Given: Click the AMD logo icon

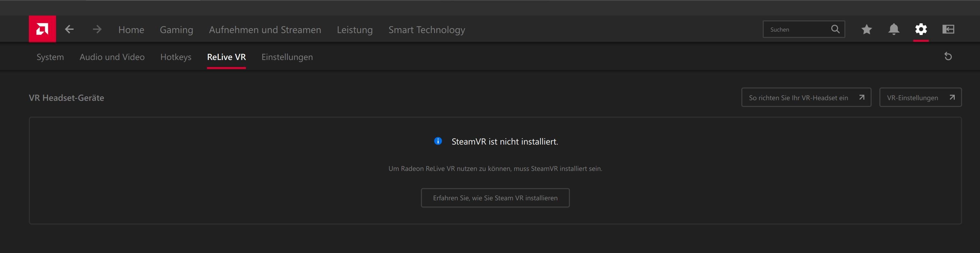Looking at the screenshot, I should click(42, 29).
